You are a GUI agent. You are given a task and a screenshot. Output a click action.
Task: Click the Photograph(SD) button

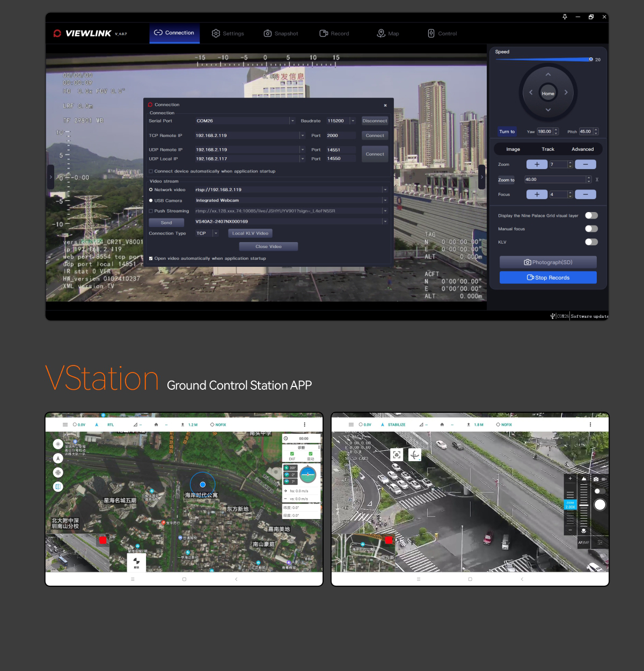coord(548,262)
